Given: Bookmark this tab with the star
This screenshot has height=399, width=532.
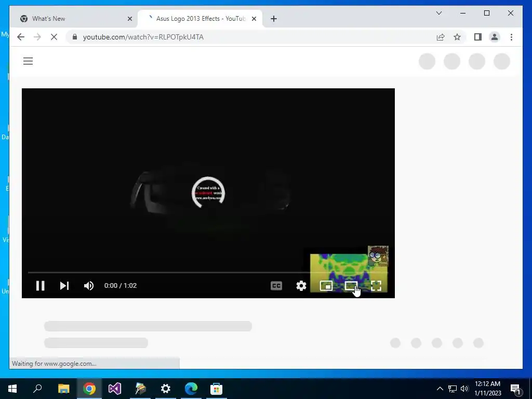Looking at the screenshot, I should coord(457,37).
